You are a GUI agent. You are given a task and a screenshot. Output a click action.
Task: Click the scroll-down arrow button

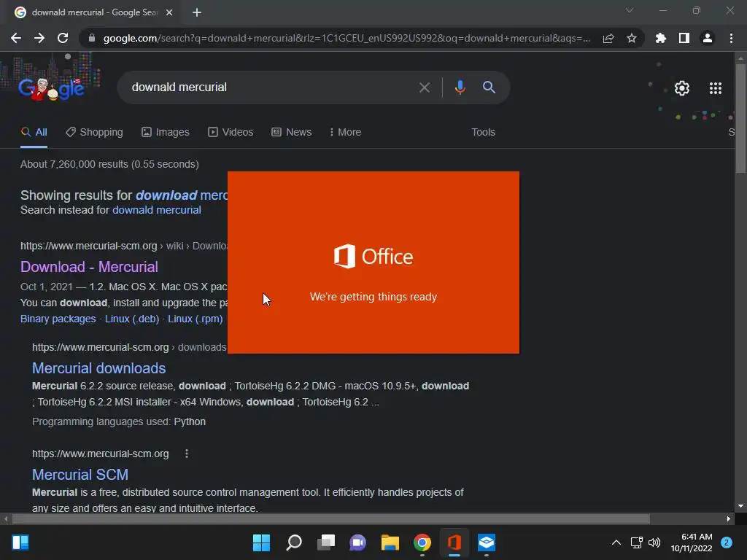740,506
